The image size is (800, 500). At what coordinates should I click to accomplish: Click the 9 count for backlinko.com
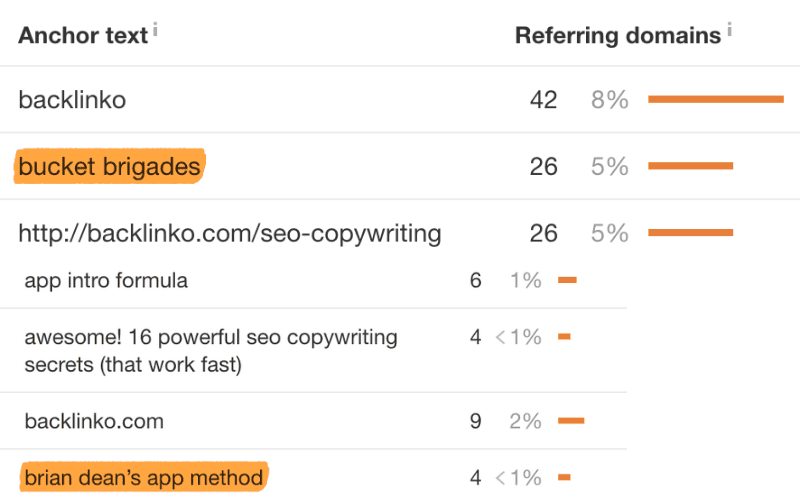(x=476, y=421)
